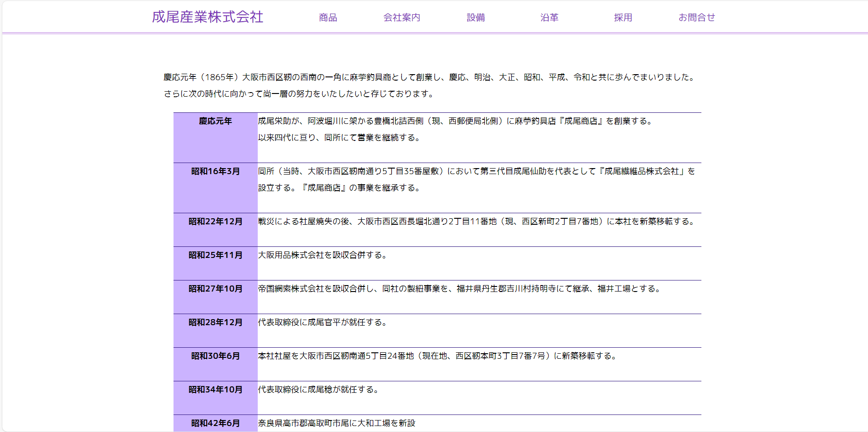
Task: Select the 昭和42年6月 date cell
Action: (x=215, y=423)
